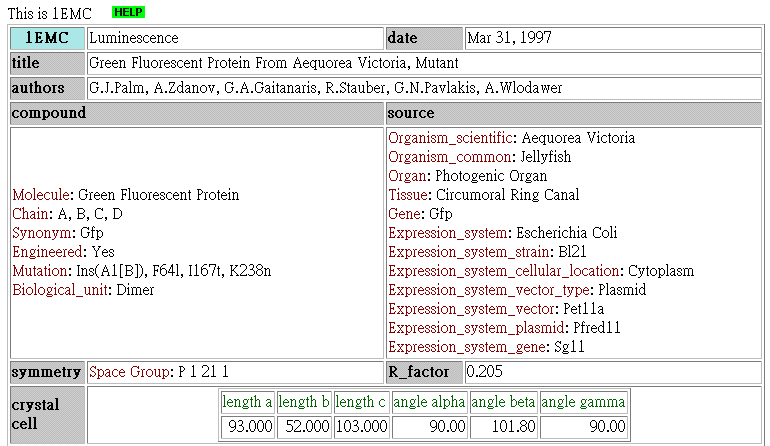Click the Organism_scientific link
The image size is (770, 446).
pyautogui.click(x=450, y=138)
